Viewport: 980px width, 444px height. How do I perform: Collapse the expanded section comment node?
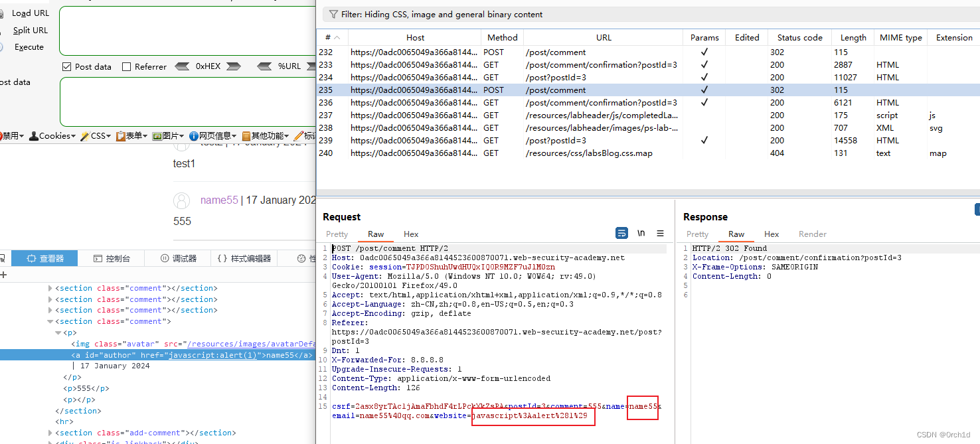click(50, 321)
